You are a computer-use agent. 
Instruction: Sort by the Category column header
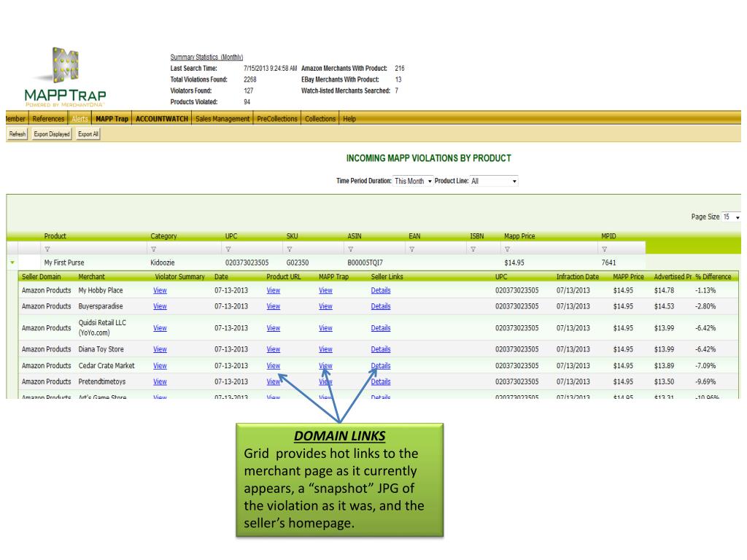click(163, 236)
